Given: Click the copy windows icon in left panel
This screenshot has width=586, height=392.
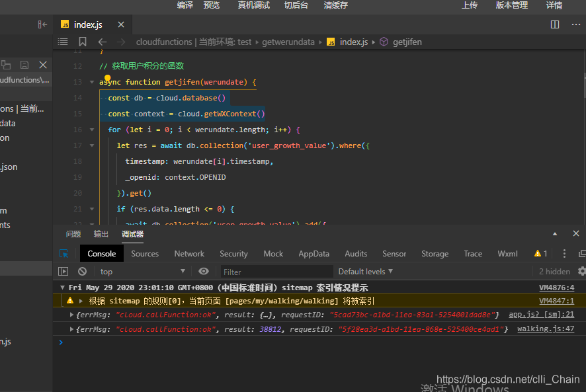Looking at the screenshot, I should [5, 65].
